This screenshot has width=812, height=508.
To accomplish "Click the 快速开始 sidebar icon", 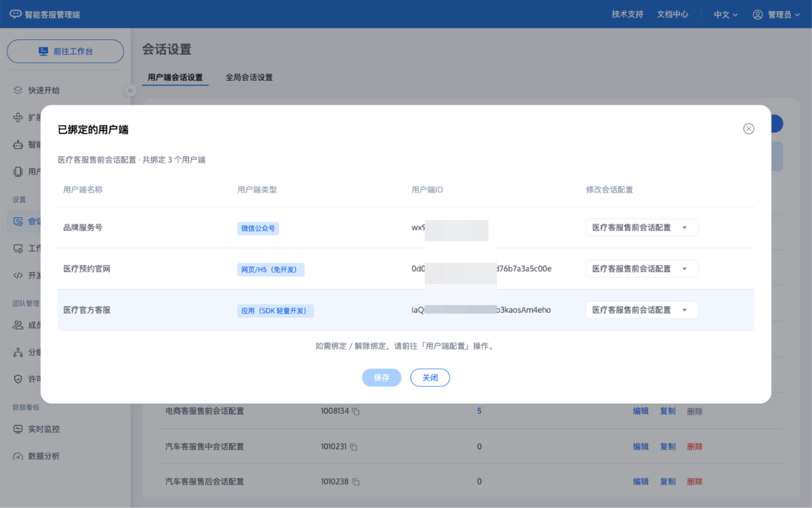I will pos(18,90).
